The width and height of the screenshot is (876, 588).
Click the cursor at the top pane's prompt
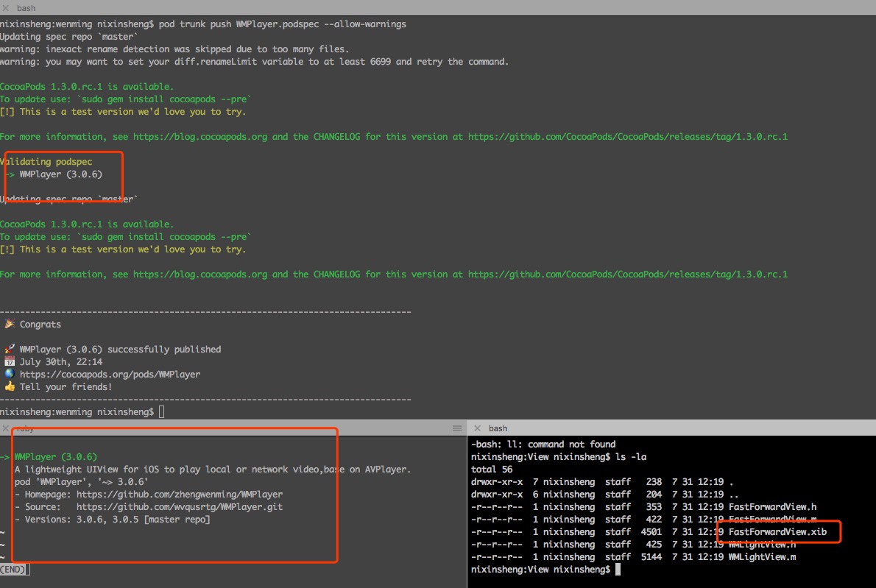coord(162,412)
